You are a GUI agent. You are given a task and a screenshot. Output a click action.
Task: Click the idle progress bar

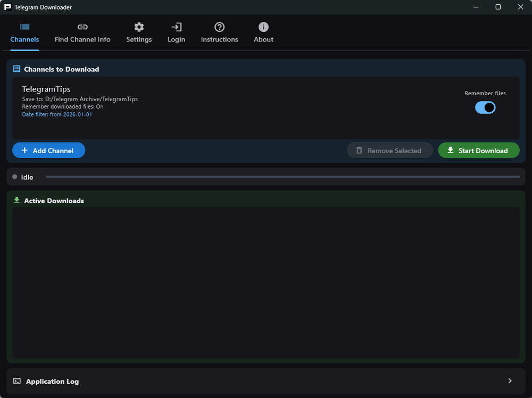point(282,177)
